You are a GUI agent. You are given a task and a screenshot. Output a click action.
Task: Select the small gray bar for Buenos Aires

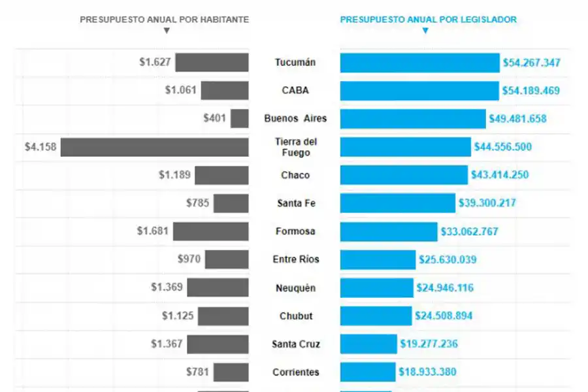(240, 119)
